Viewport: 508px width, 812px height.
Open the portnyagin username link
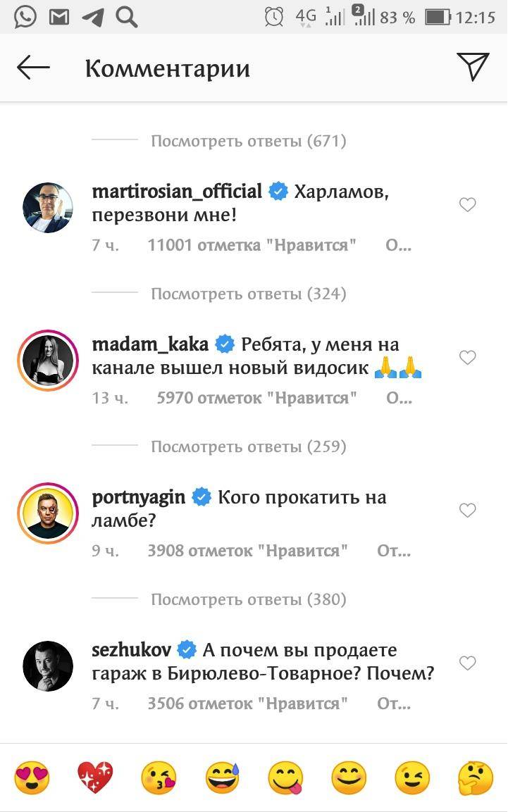[139, 497]
